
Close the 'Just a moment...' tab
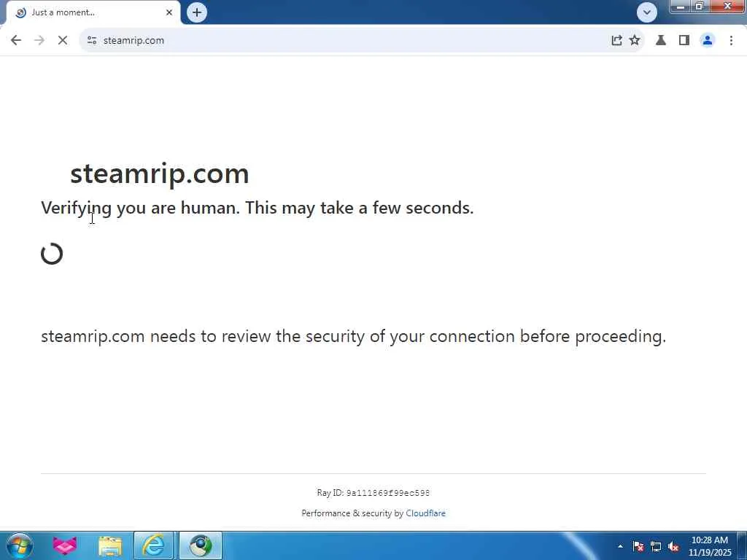click(169, 12)
